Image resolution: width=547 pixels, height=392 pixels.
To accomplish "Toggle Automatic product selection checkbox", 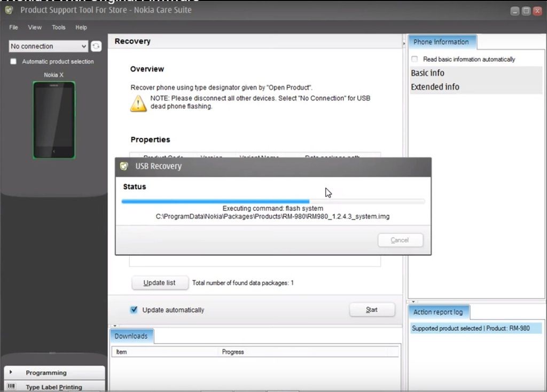I will point(14,61).
